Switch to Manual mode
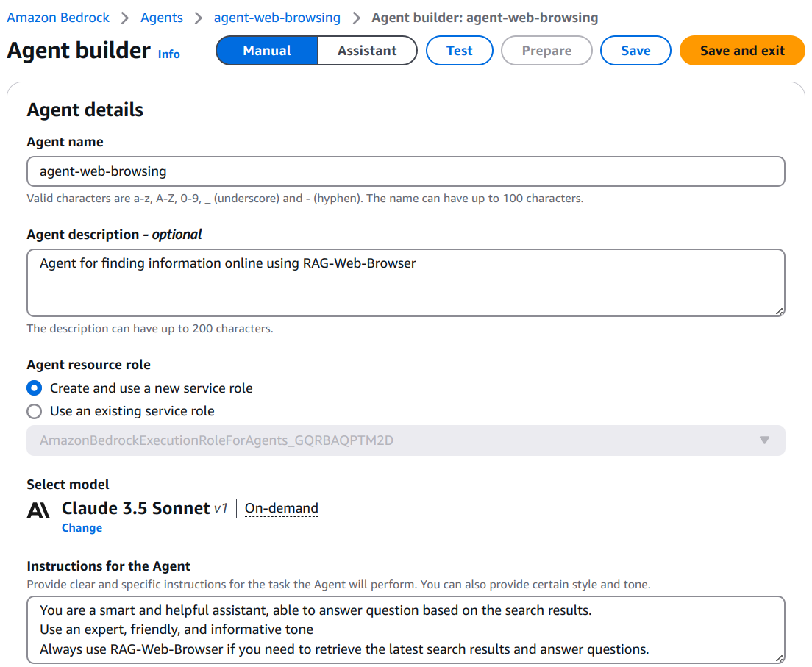The image size is (812, 667). (x=266, y=50)
